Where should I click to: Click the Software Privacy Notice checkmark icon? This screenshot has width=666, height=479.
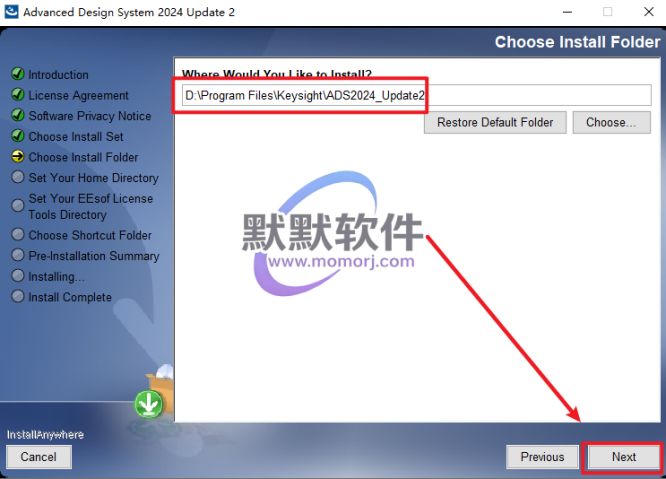tap(18, 115)
